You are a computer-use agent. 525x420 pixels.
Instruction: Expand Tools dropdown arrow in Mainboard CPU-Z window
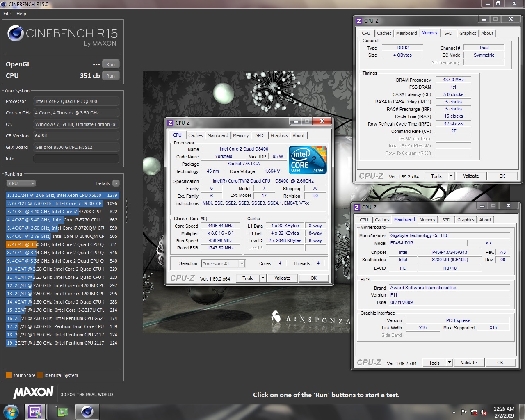coord(449,363)
